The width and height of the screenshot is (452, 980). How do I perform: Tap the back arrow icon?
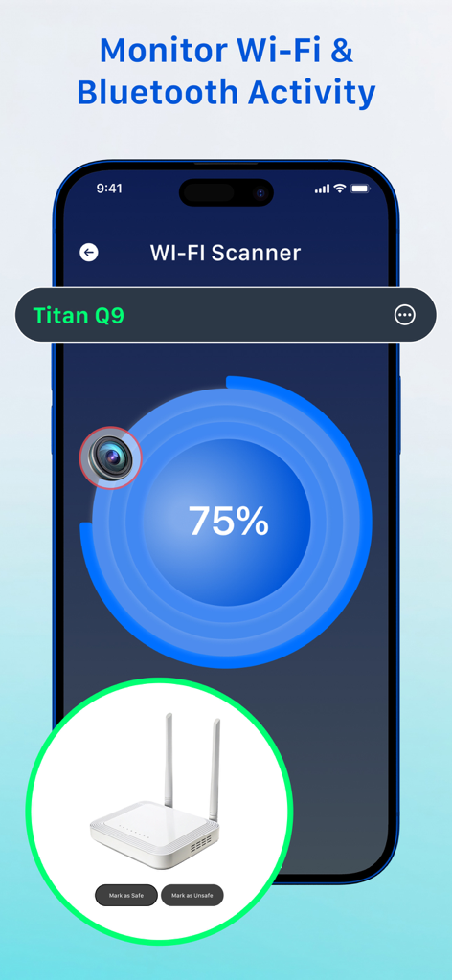click(89, 253)
